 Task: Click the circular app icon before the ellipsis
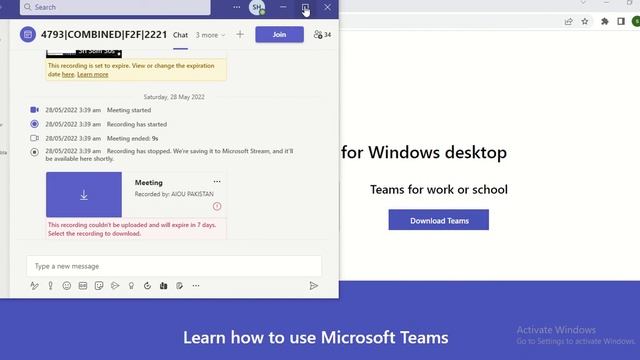tap(180, 286)
